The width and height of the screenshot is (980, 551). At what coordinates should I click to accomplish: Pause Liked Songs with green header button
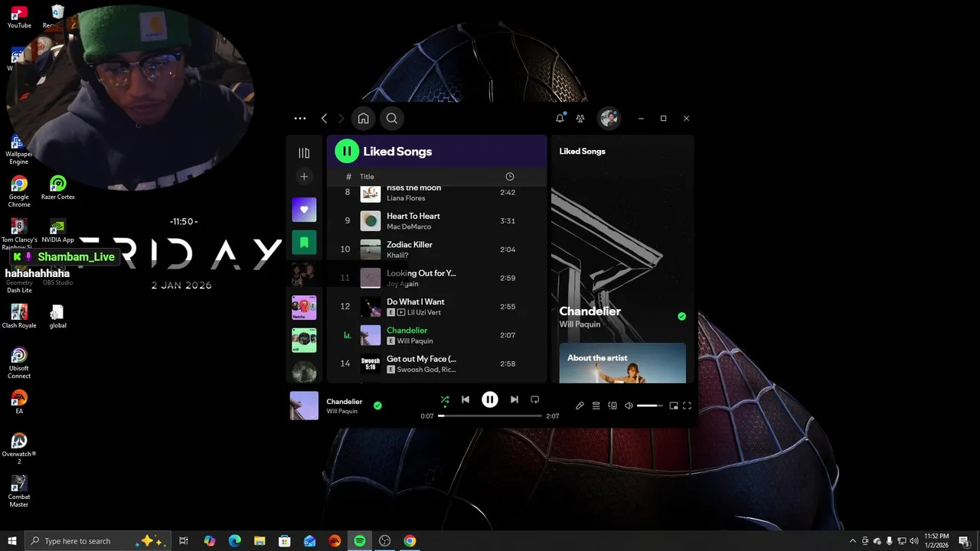pyautogui.click(x=347, y=152)
